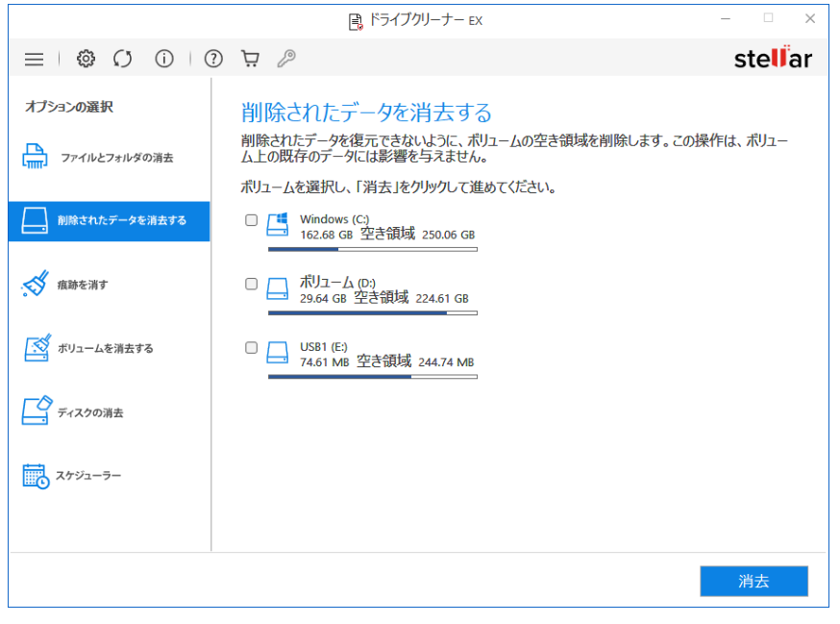
Task: Click the ボリューム (D:) label text
Action: tap(337, 282)
